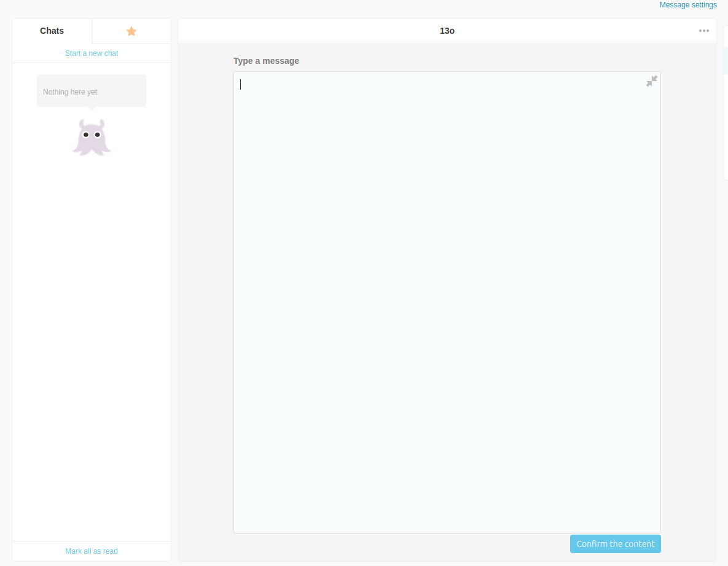Click the 'Type a message' label

tap(266, 61)
